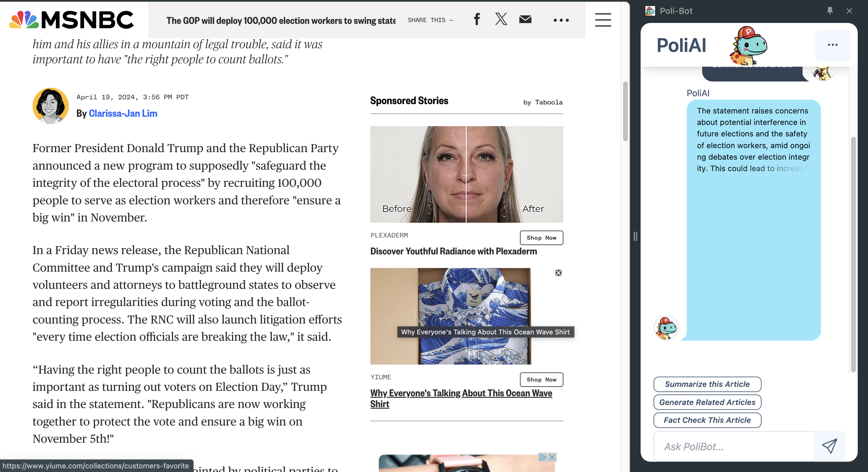Click Summarize this Article button

(707, 384)
